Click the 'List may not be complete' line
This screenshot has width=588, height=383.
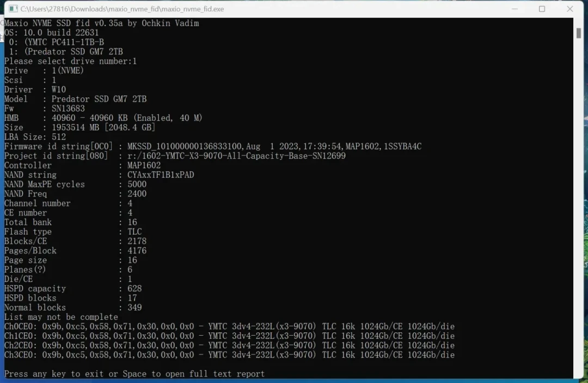pyautogui.click(x=61, y=317)
